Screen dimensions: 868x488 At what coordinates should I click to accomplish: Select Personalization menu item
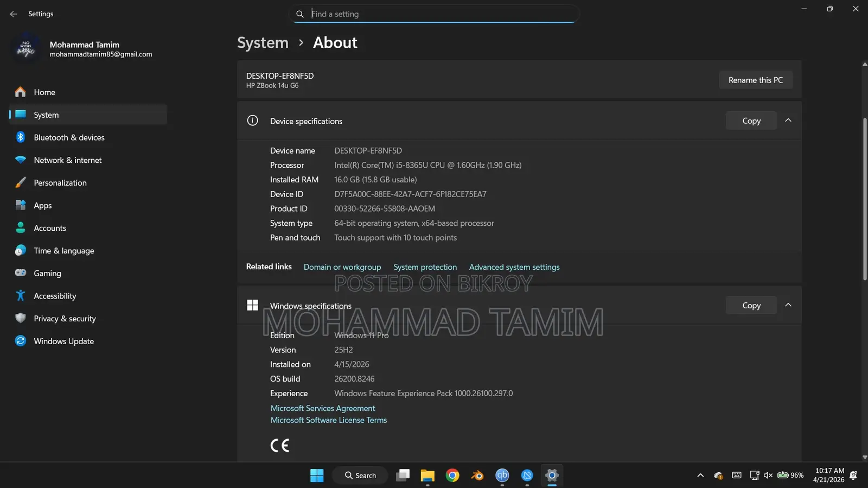[x=88, y=183]
